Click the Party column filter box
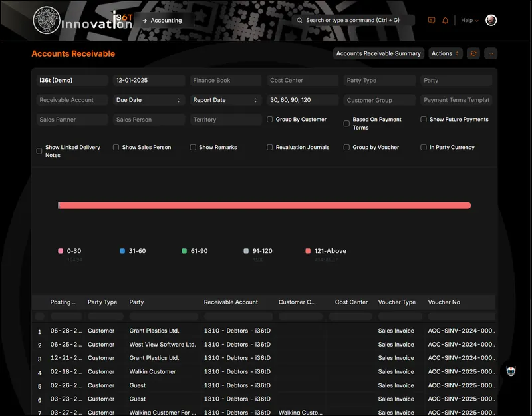532x416 pixels. (164, 317)
